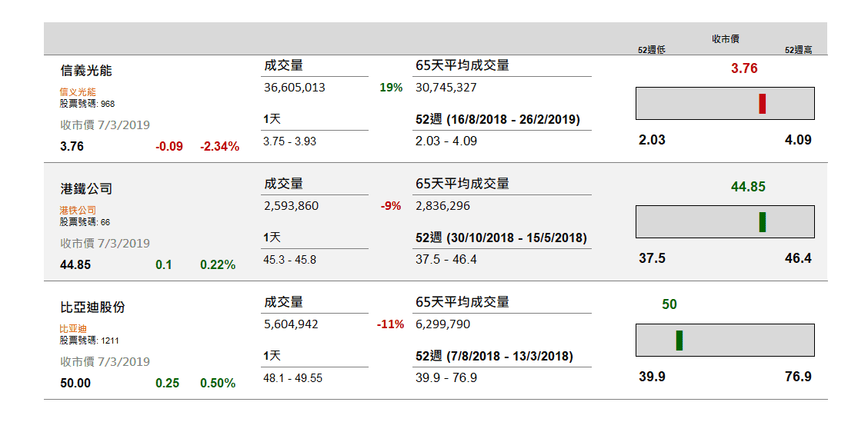
Task: Click the red marker in 信義光能 range bar
Action: click(x=763, y=104)
